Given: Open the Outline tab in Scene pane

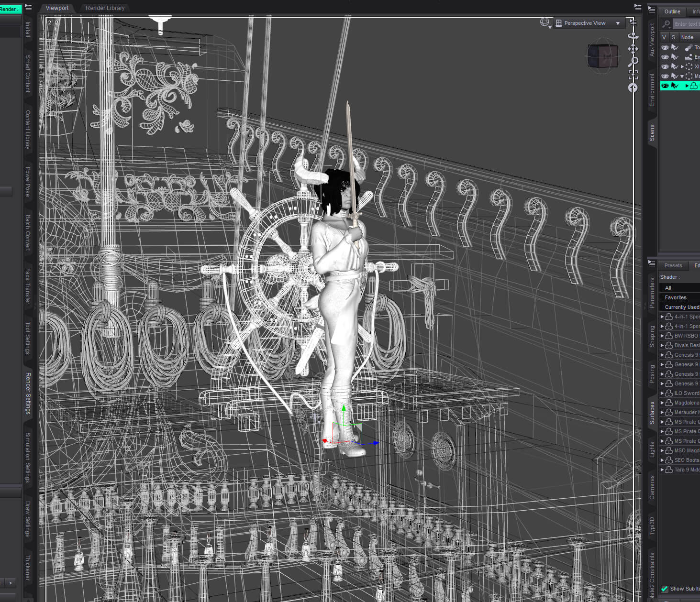Looking at the screenshot, I should [x=672, y=11].
